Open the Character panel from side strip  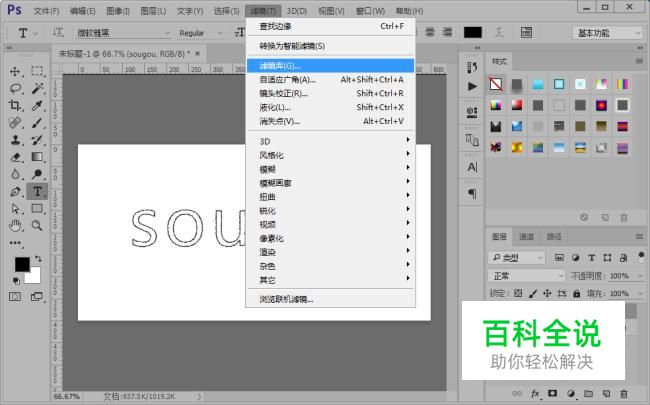pyautogui.click(x=472, y=167)
